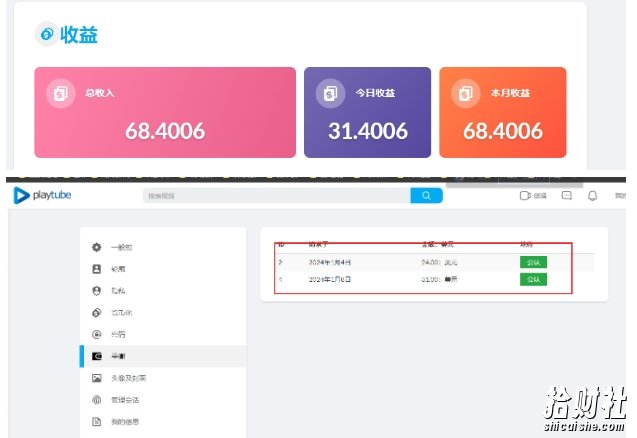Open the messages chat bubble icon
Screen dimensions: 637x438
pos(567,196)
